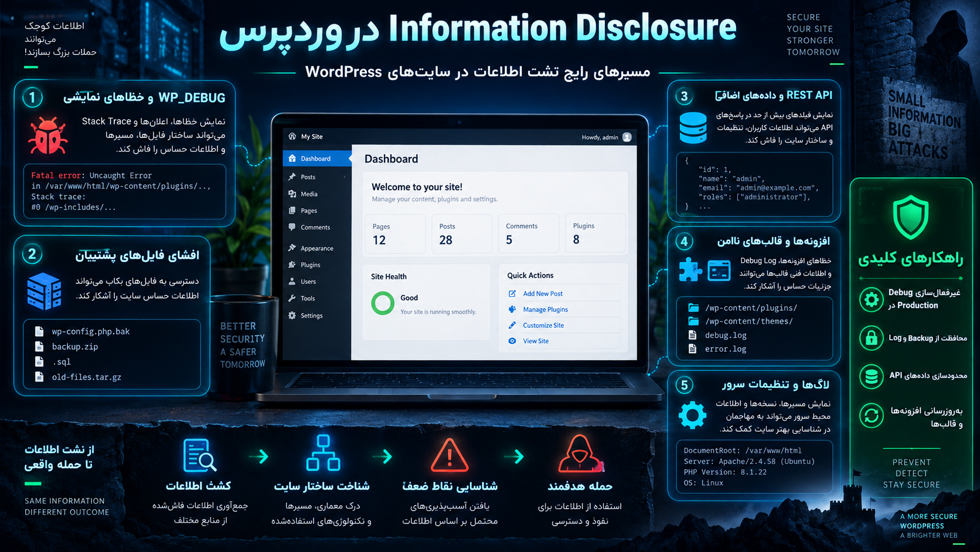Click the blue database icon in REST API panel
Screen dimensions: 980x552
693,128
